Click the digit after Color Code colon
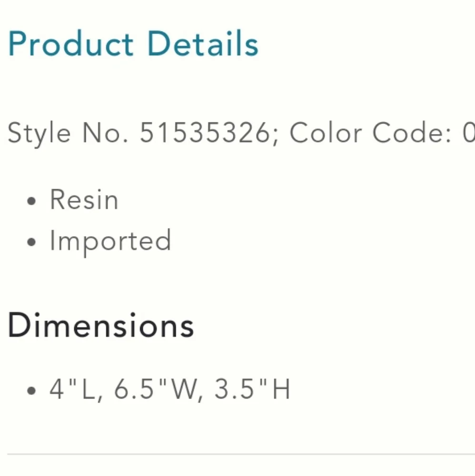The width and height of the screenshot is (475, 476). [469, 133]
